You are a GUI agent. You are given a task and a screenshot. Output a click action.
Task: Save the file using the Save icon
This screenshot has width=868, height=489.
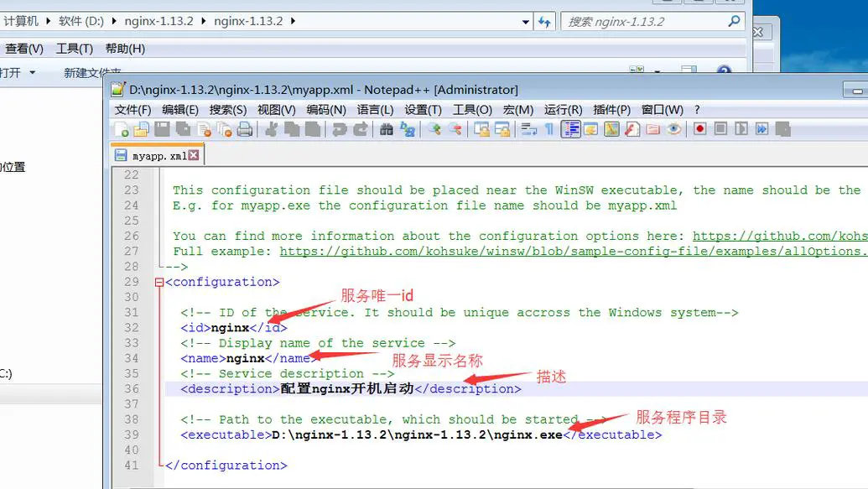[x=162, y=129]
